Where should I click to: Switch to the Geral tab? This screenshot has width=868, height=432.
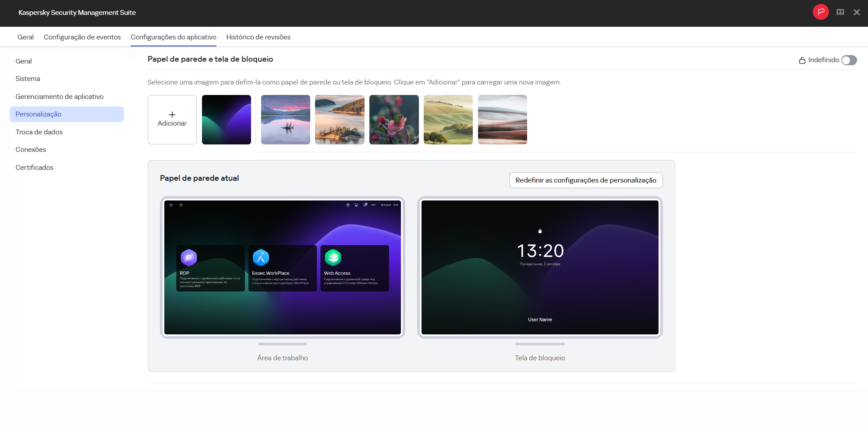click(25, 37)
